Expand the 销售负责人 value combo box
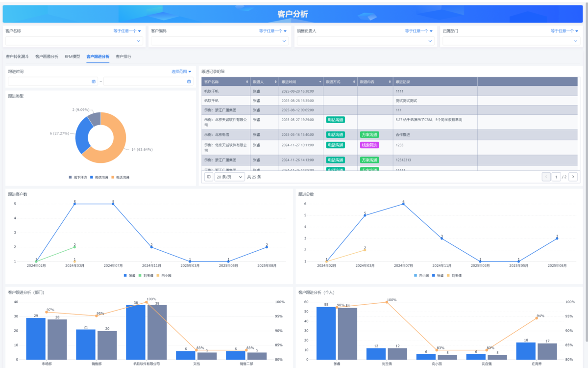 pyautogui.click(x=366, y=41)
